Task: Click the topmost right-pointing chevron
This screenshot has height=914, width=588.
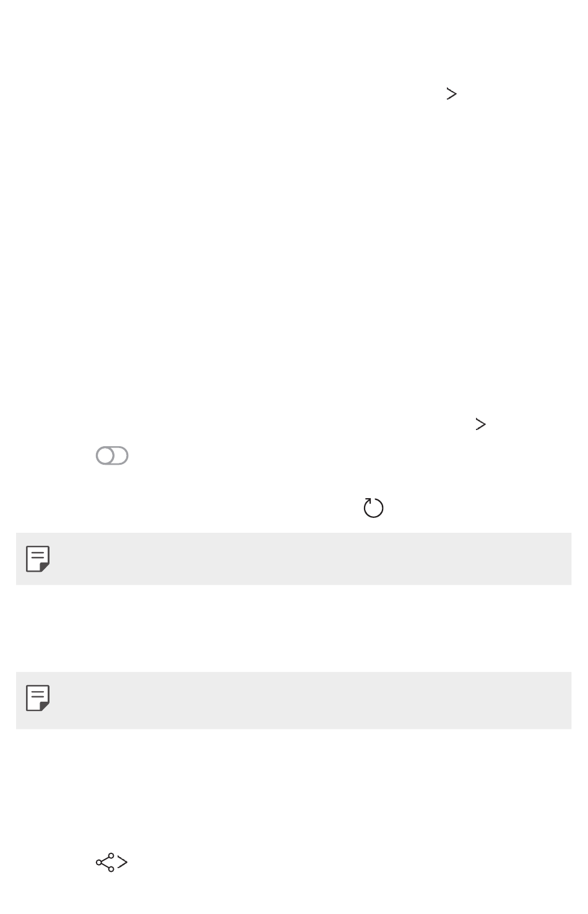Action: point(451,94)
